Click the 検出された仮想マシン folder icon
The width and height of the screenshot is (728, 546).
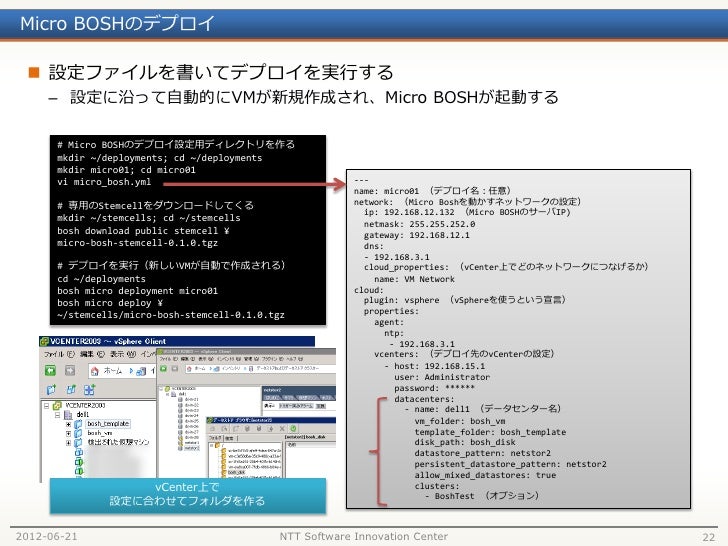point(78,442)
